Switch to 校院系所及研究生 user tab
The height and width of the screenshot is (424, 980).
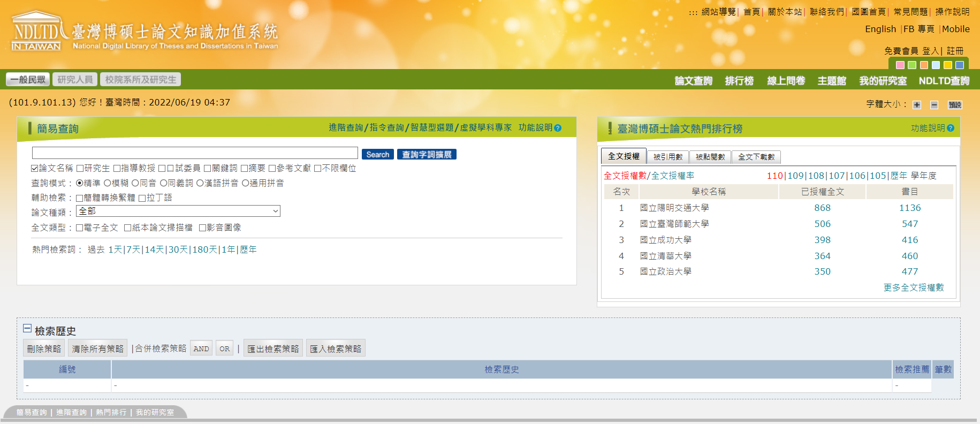pos(140,80)
